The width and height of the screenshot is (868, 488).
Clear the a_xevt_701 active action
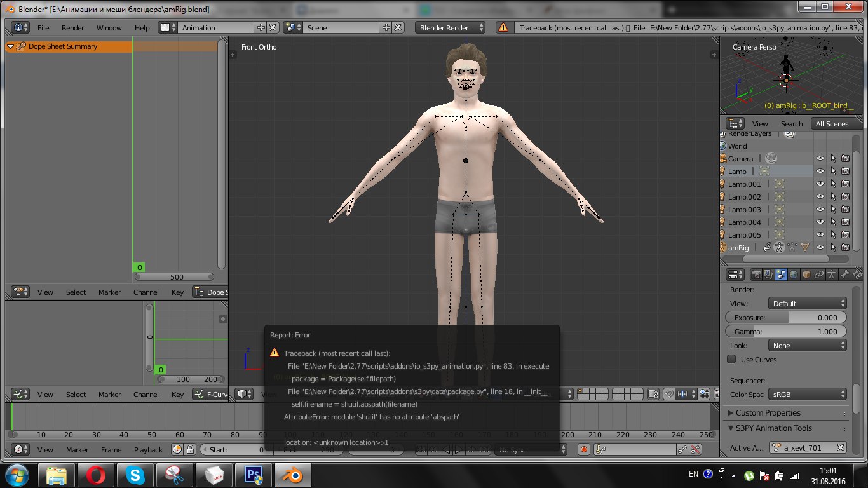pos(840,447)
